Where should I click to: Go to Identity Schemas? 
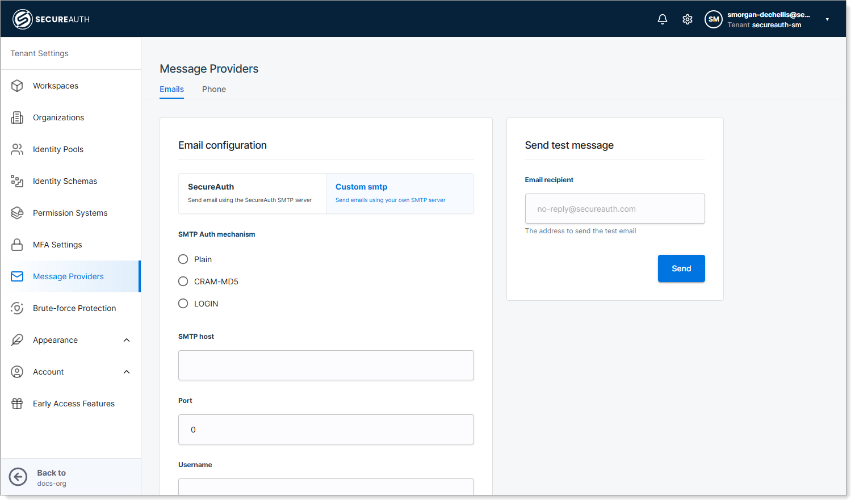click(x=70, y=181)
